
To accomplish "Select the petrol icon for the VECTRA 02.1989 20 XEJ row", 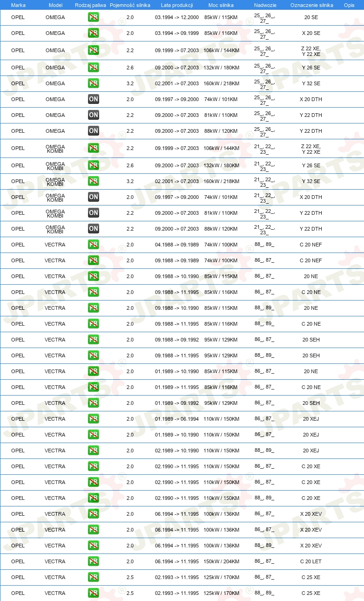I will click(94, 451).
